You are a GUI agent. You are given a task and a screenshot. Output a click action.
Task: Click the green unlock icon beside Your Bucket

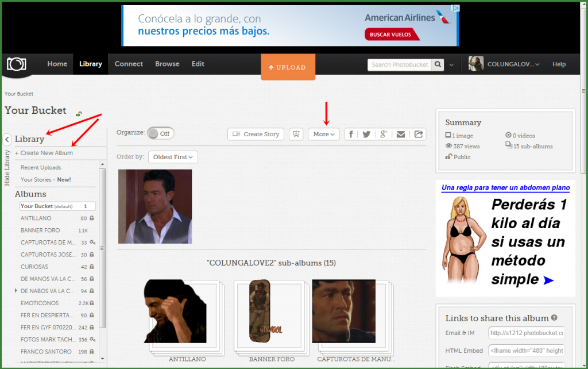(x=78, y=114)
